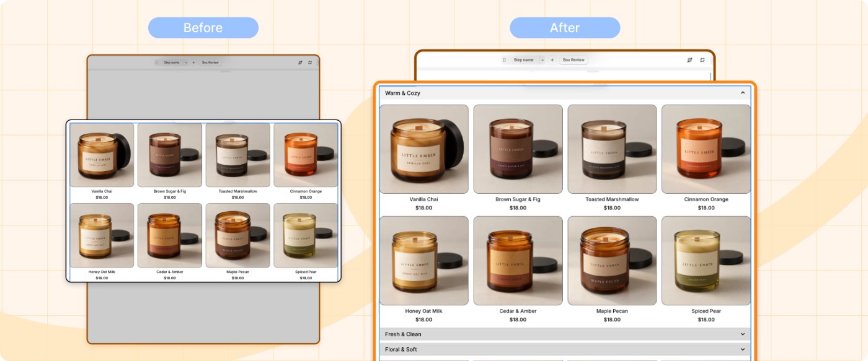The width and height of the screenshot is (868, 361).
Task: Click the drag handle icon in the After toolbar
Action: [504, 60]
